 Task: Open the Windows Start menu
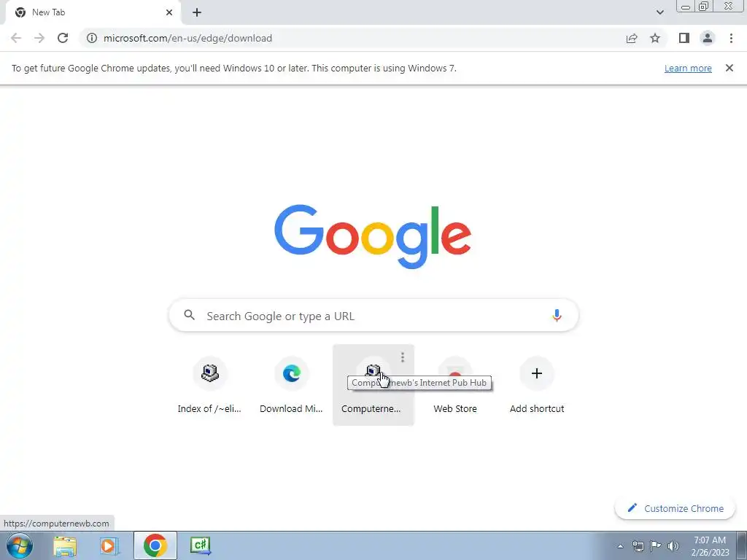tap(20, 545)
